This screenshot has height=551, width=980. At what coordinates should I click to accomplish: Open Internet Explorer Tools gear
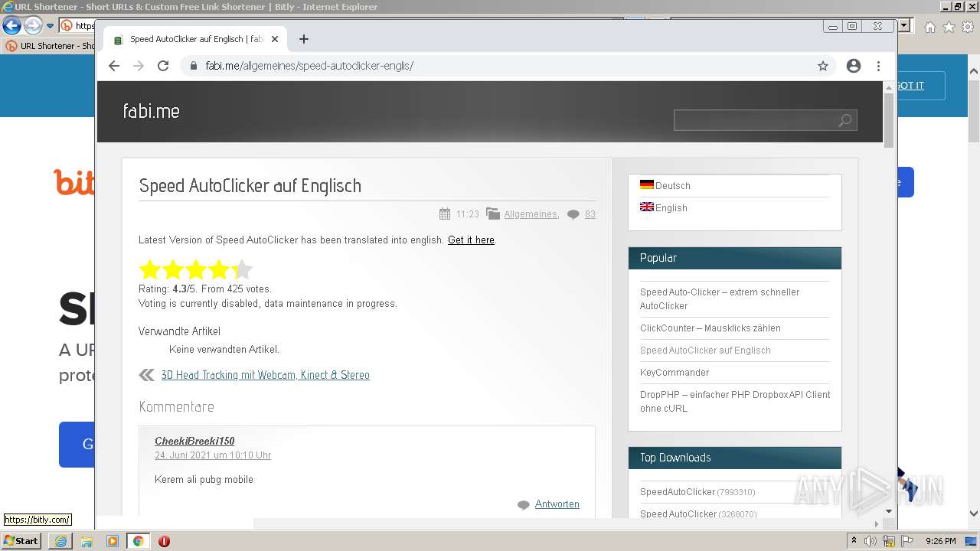pyautogui.click(x=967, y=27)
